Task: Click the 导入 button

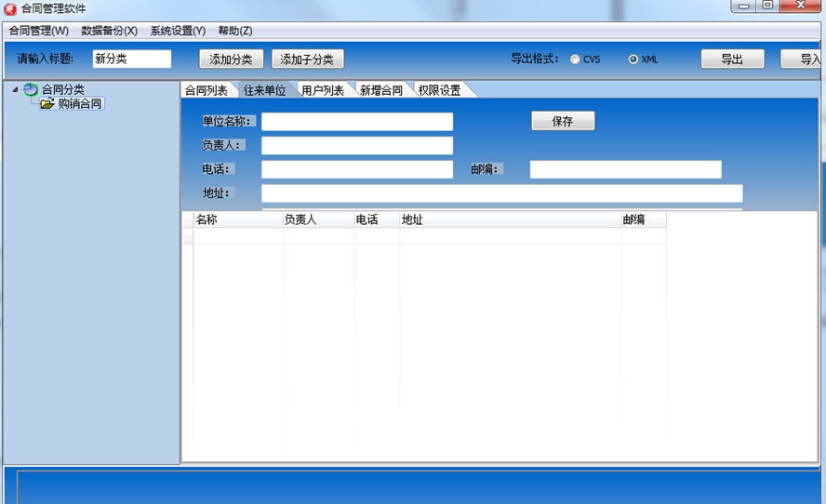Action: click(x=803, y=59)
